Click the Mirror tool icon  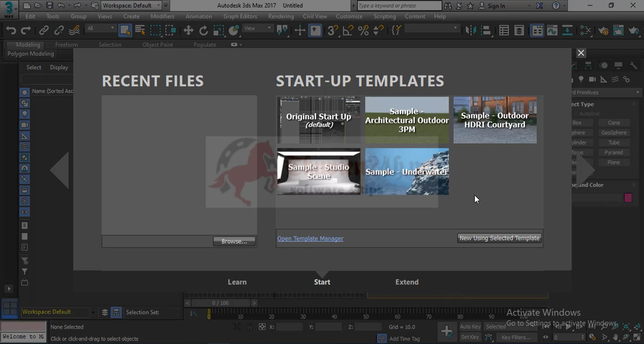(471, 31)
